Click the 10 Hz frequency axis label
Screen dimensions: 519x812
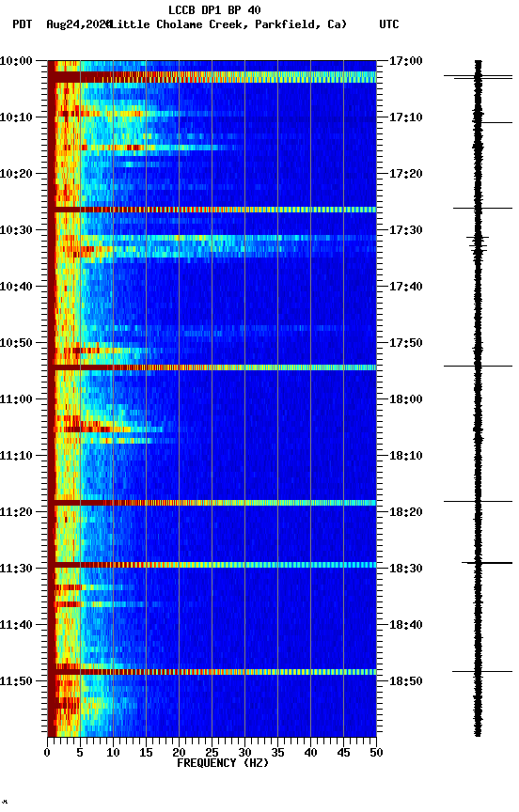(113, 753)
